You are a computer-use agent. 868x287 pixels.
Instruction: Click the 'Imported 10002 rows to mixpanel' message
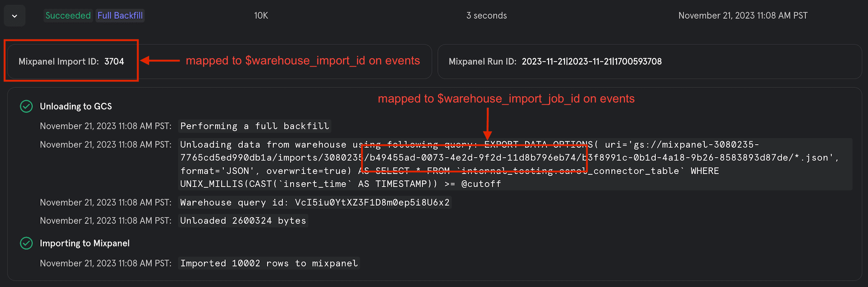tap(269, 263)
